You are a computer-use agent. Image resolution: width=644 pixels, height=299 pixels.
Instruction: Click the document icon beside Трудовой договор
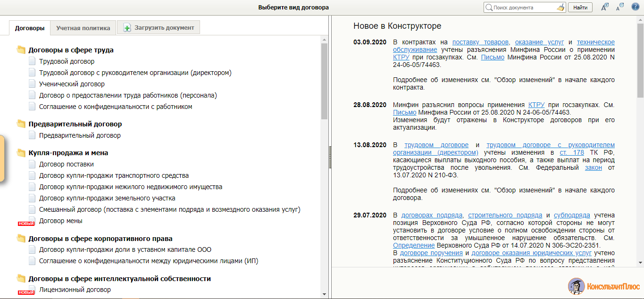32,61
